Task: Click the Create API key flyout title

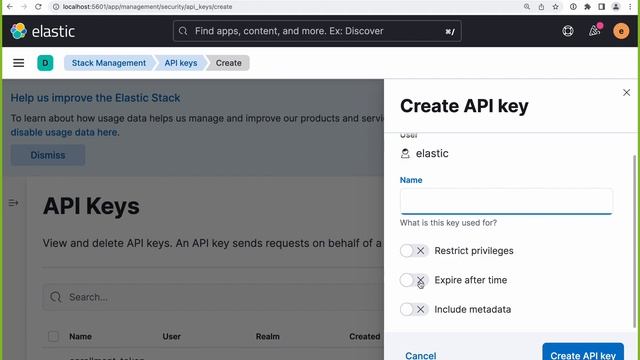Action: point(464,106)
